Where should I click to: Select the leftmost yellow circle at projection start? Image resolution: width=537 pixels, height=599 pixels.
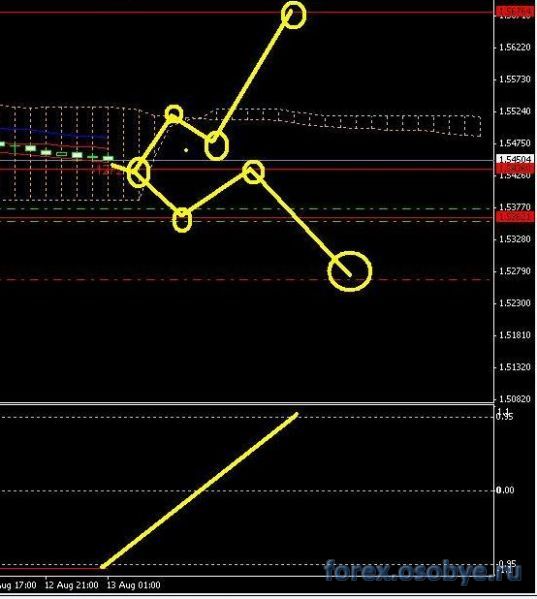139,172
